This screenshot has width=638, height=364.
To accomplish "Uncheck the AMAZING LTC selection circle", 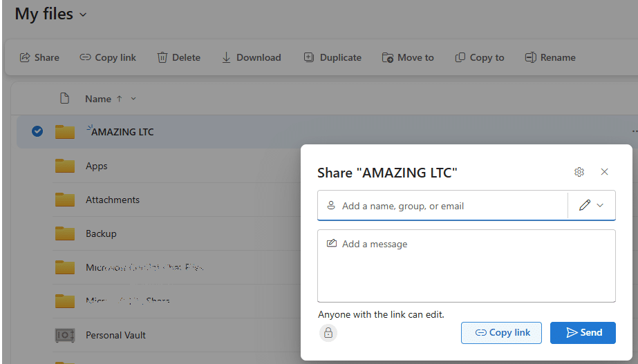I will coord(37,131).
